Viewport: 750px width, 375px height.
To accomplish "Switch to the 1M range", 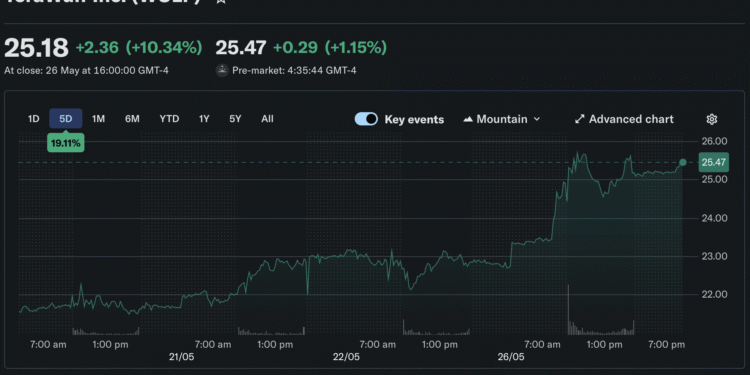I will (x=98, y=119).
